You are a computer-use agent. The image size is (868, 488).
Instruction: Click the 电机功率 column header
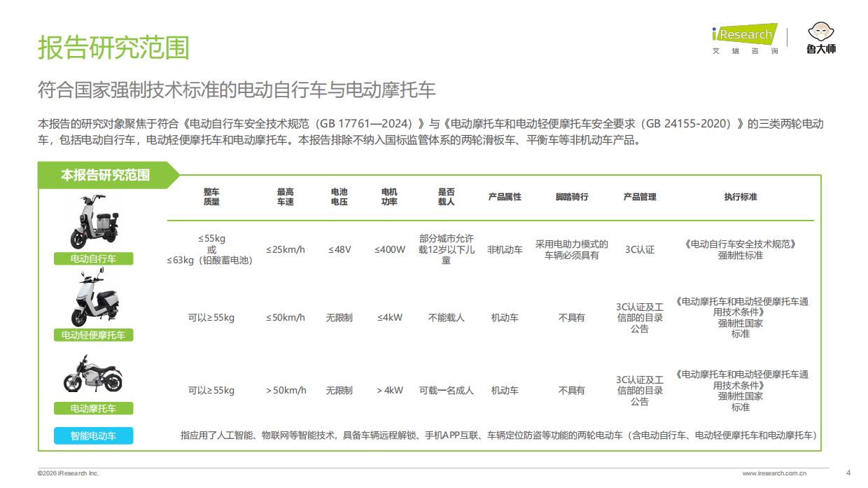click(x=390, y=197)
